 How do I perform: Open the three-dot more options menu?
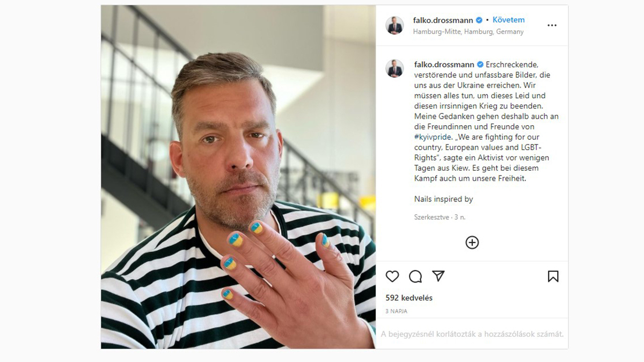click(552, 25)
